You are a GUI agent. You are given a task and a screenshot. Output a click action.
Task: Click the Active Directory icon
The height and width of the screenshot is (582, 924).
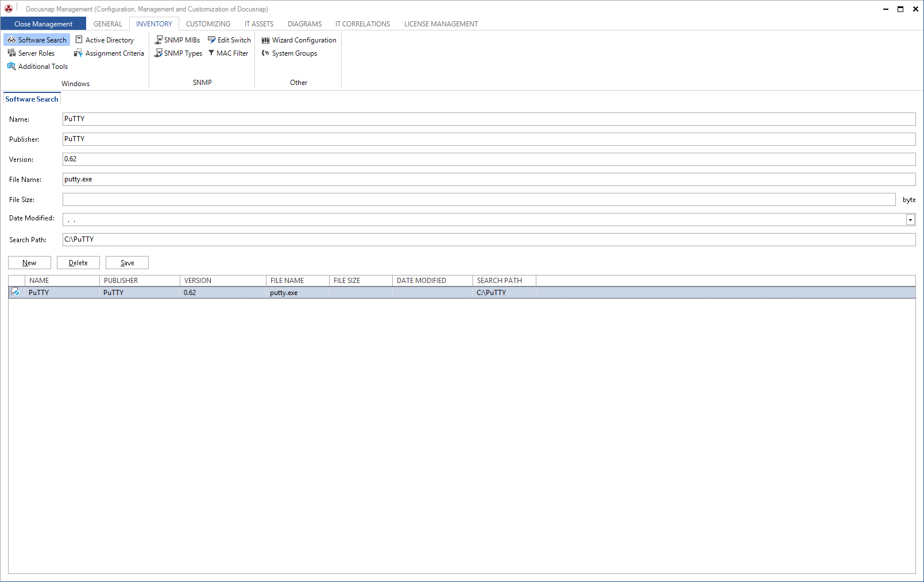[x=79, y=40]
